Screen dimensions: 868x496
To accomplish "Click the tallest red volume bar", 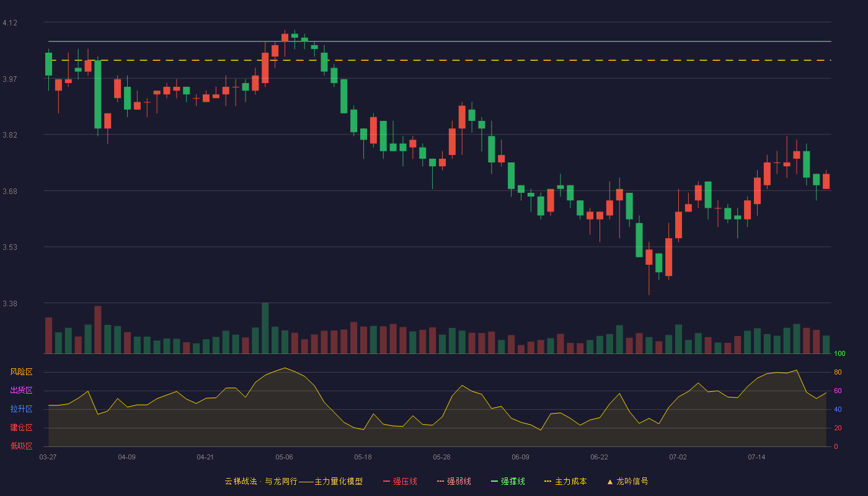I will tap(97, 330).
